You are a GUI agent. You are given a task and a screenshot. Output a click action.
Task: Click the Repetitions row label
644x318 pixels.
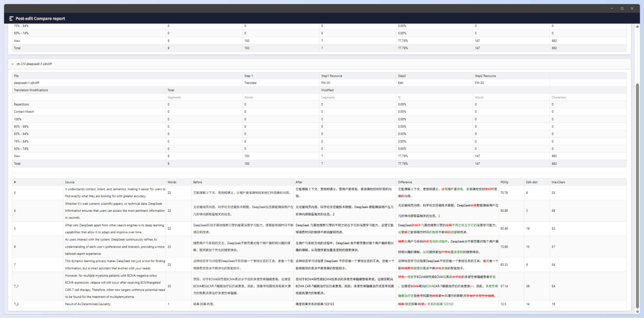21,104
